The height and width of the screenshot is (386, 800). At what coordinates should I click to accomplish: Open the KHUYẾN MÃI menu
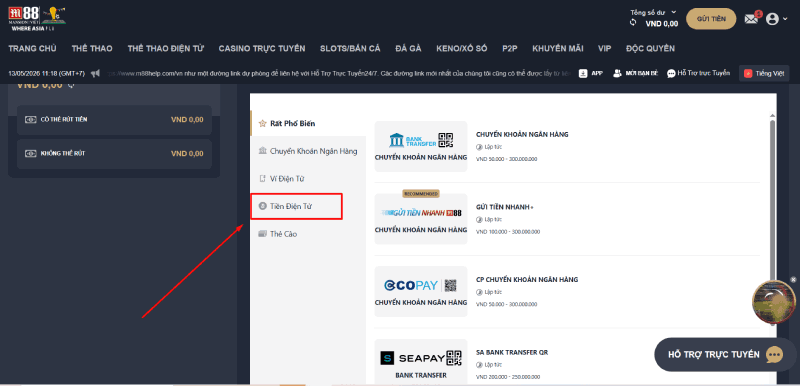point(558,48)
